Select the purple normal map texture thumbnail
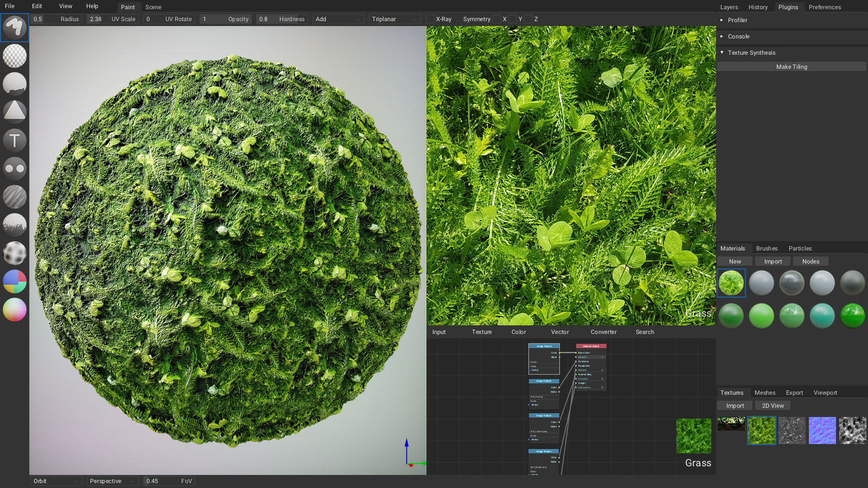The width and height of the screenshot is (868, 488). coord(822,431)
